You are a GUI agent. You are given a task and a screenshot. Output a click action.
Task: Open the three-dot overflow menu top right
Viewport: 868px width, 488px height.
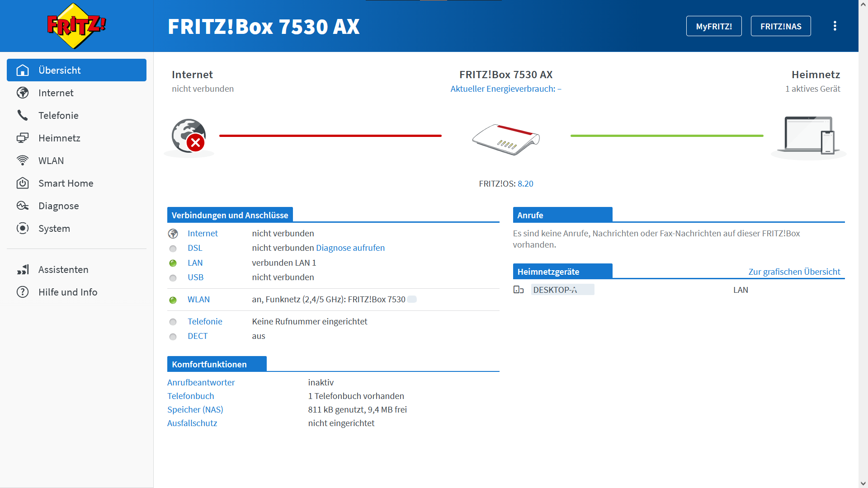pos(835,26)
